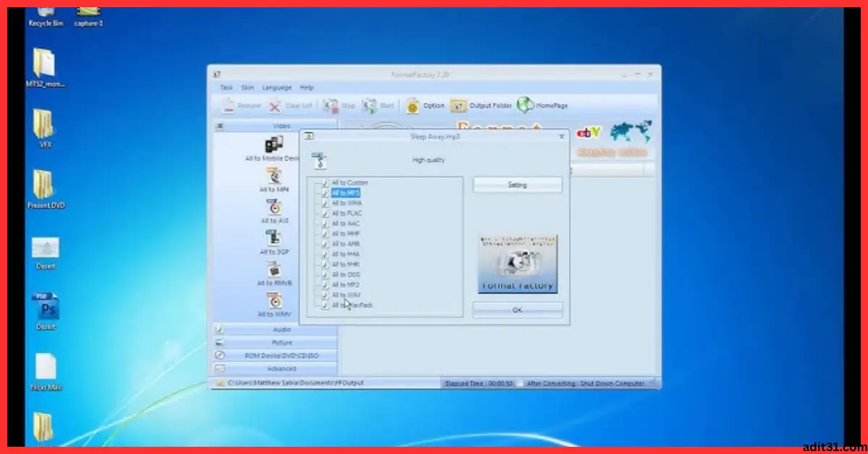Click the Remove toolbar icon

coord(229,106)
